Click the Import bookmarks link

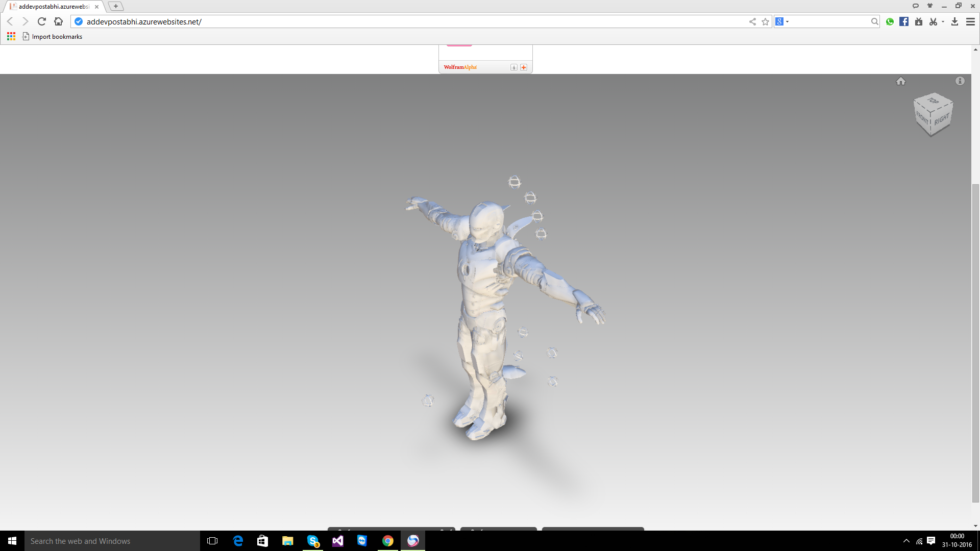tap(57, 37)
